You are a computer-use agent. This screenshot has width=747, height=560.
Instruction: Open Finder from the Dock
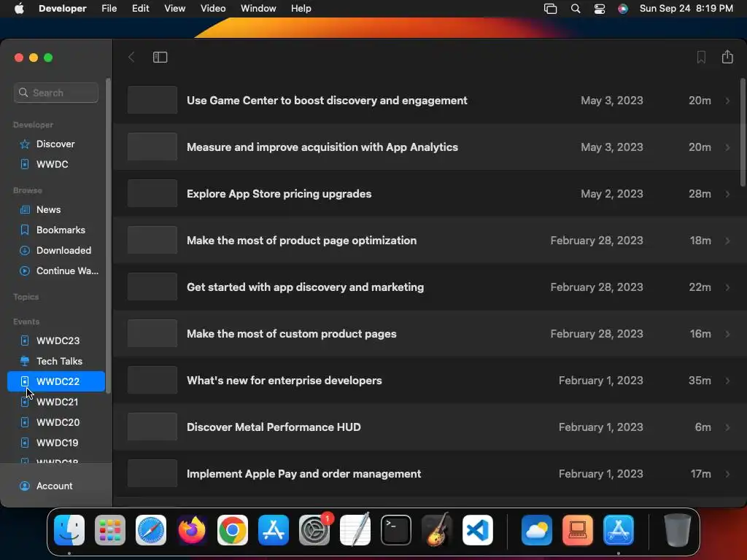click(69, 530)
